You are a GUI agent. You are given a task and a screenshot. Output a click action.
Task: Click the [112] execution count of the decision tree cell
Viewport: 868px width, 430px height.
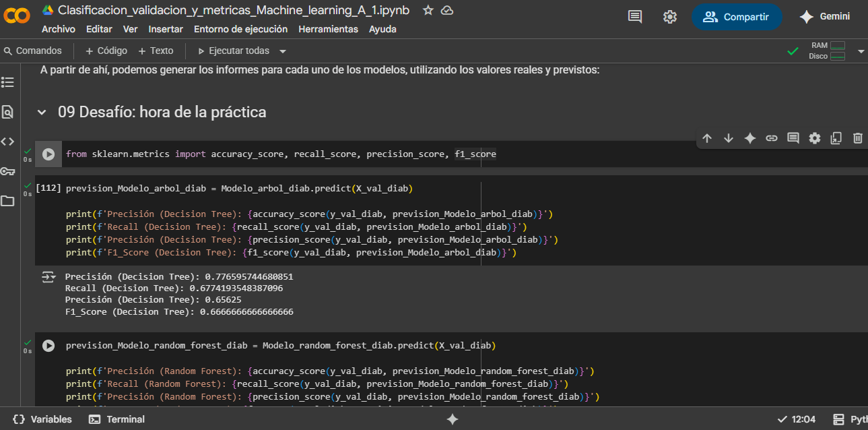tap(48, 188)
